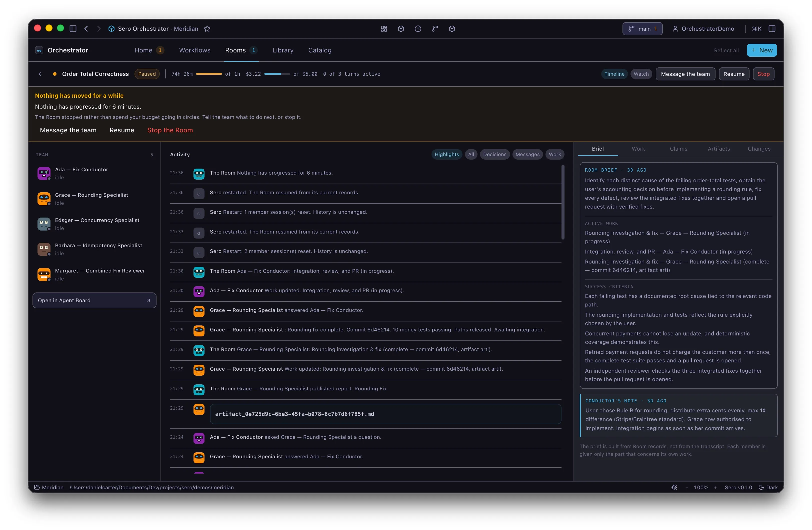The width and height of the screenshot is (812, 530).
Task: Open the main branch selector
Action: (642, 29)
